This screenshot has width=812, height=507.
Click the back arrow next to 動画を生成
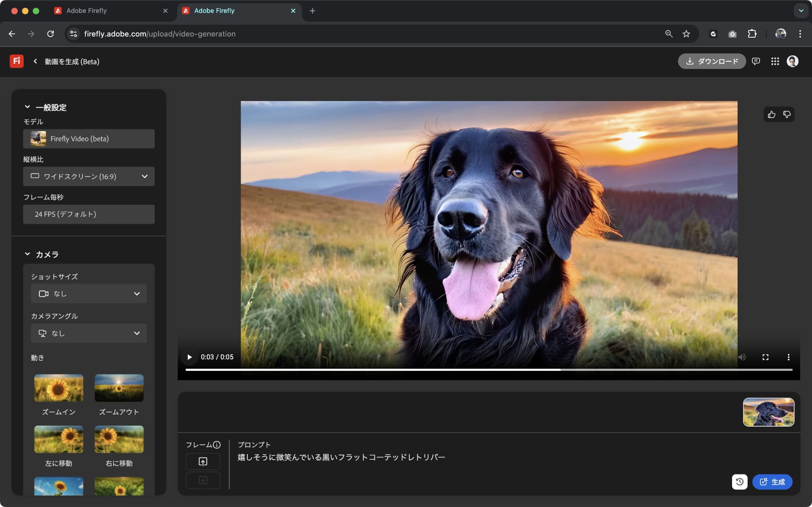pos(35,61)
